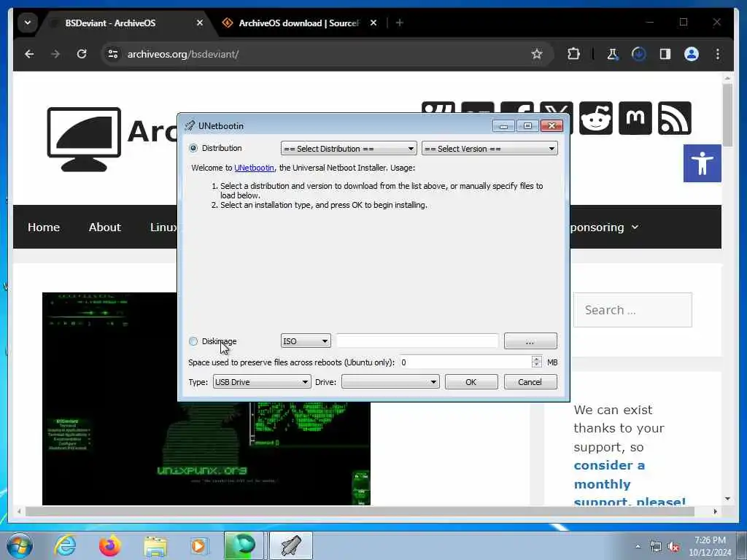
Task: Open the Linux menu item
Action: (x=163, y=227)
